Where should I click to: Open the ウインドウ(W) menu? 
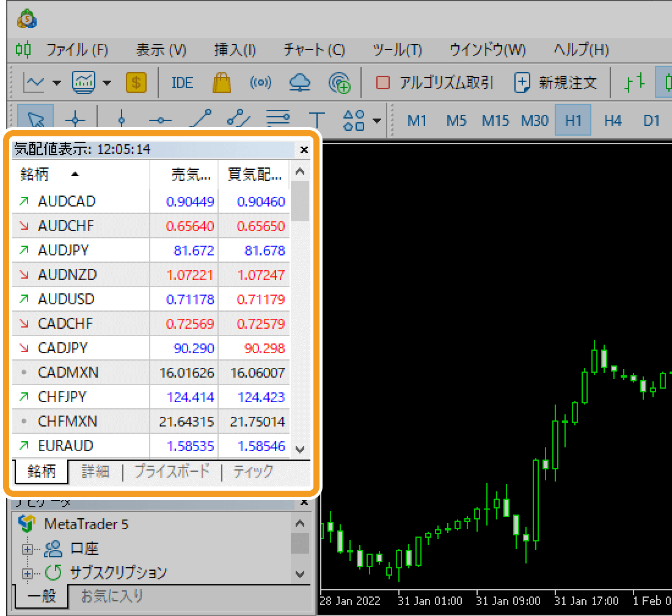(x=488, y=50)
